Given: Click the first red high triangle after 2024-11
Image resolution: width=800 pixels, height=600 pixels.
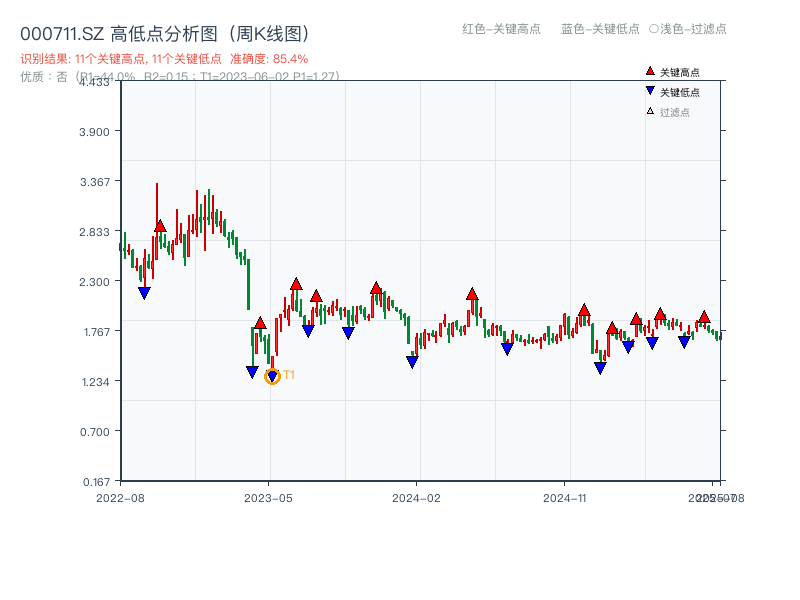Looking at the screenshot, I should 584,310.
